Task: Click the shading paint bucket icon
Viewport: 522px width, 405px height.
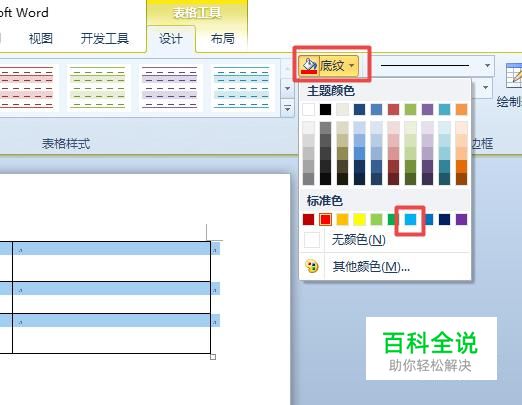Action: click(x=309, y=66)
